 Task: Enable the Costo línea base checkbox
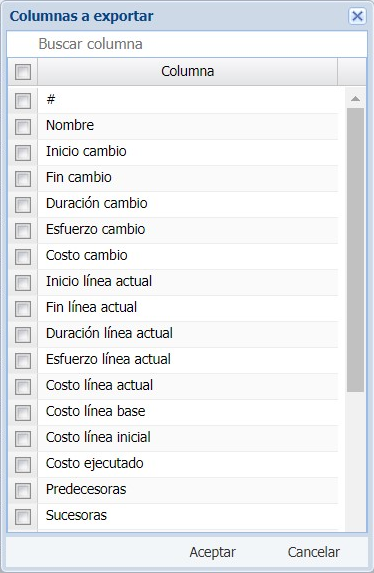[23, 413]
